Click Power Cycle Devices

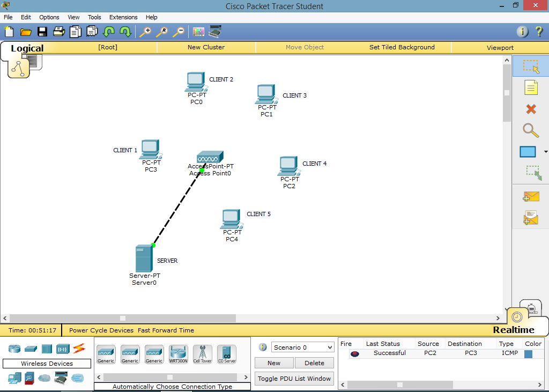pos(101,330)
